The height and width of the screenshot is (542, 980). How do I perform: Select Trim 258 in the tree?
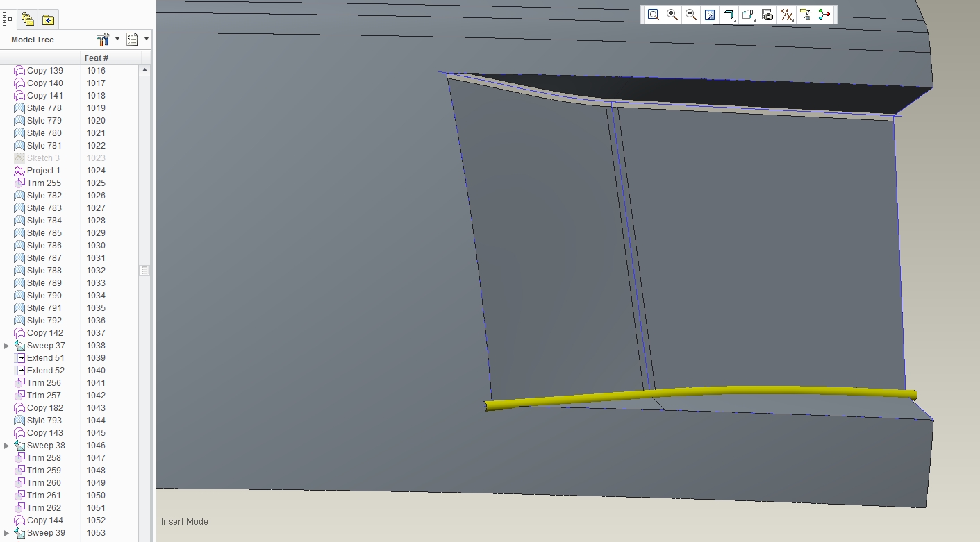click(44, 458)
